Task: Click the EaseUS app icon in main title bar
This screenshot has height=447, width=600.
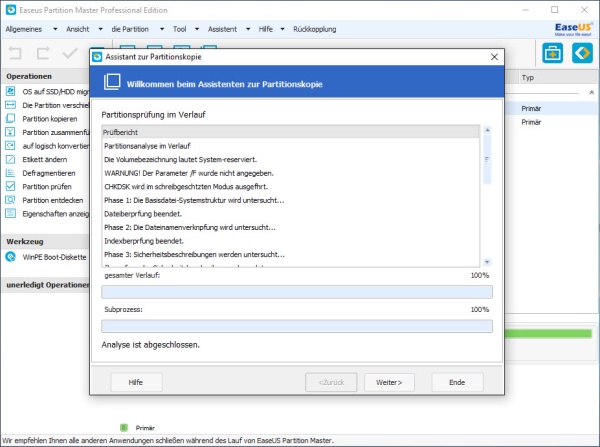Action: pos(11,10)
